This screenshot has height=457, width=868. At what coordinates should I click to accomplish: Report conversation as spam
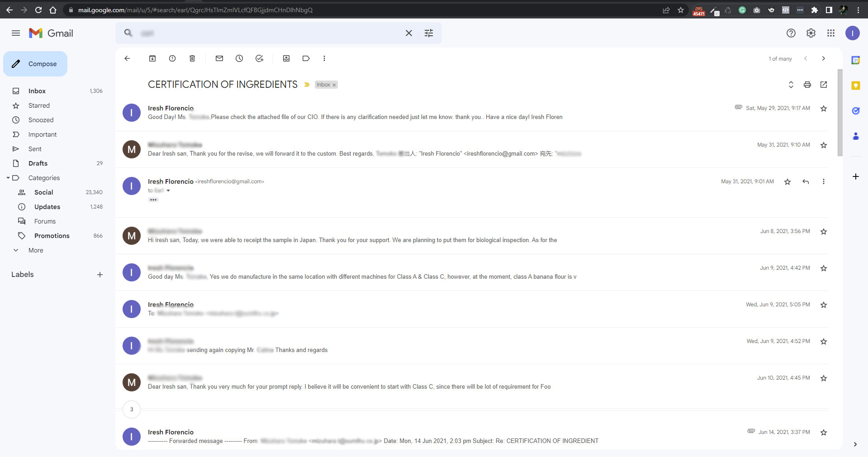coord(172,58)
